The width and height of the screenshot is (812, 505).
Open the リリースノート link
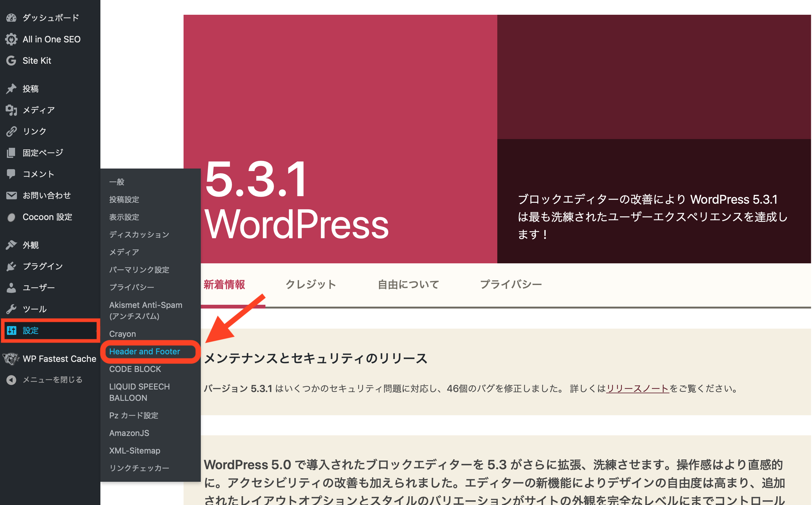tap(638, 389)
